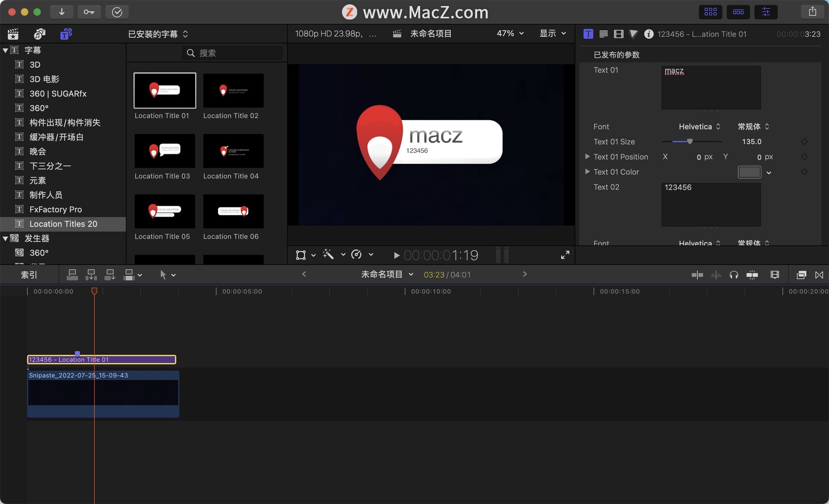The width and height of the screenshot is (829, 504).
Task: Toggle audio skimming in the timeline
Action: [715, 275]
